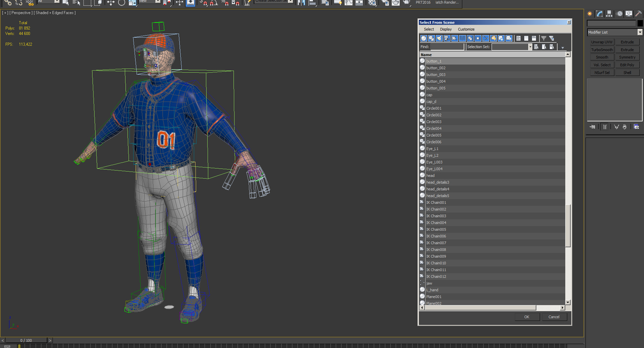Screen dimensions: 644x348
Task: Open the Utilities command panel tab
Action: pyautogui.click(x=638, y=14)
